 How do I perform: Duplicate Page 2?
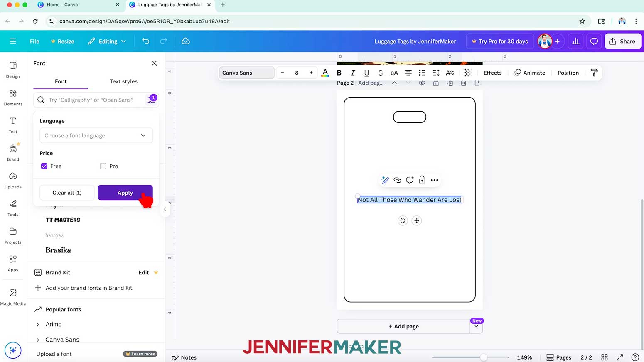pos(450,83)
